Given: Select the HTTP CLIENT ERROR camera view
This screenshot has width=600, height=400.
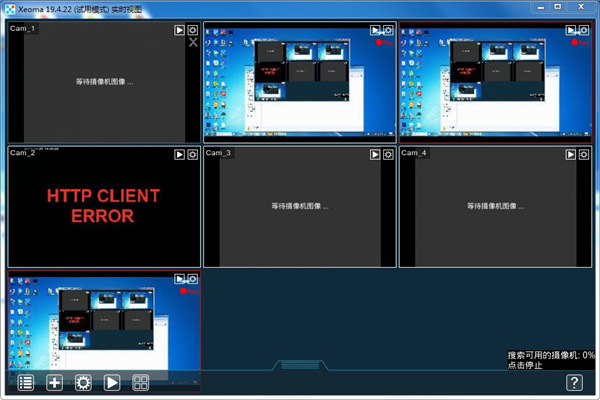Looking at the screenshot, I should point(103,207).
